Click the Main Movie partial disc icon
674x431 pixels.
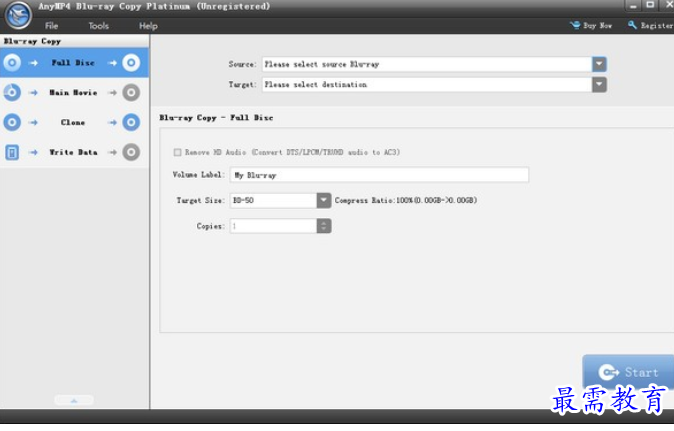click(12, 92)
